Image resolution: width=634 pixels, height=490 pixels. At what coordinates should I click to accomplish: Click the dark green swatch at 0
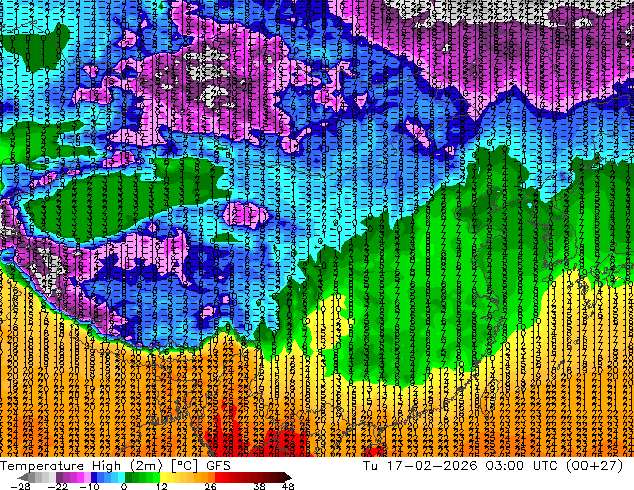tap(129, 477)
